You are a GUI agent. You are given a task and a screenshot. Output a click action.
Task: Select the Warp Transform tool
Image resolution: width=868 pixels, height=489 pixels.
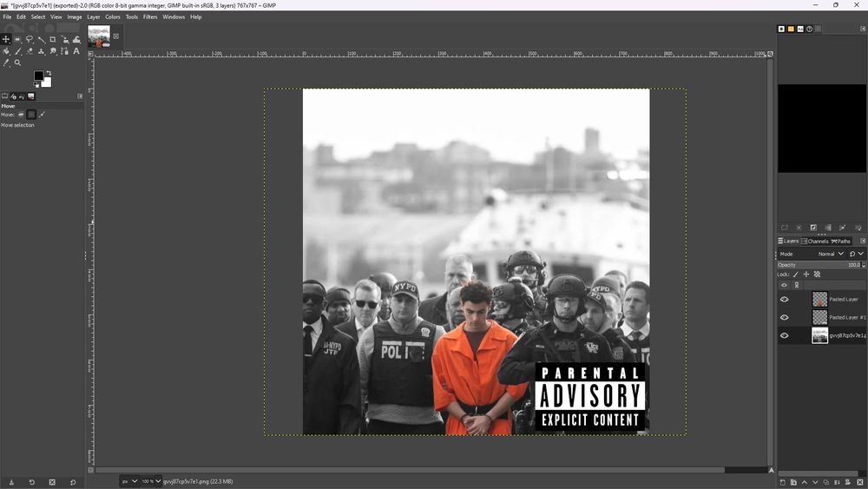[x=76, y=39]
